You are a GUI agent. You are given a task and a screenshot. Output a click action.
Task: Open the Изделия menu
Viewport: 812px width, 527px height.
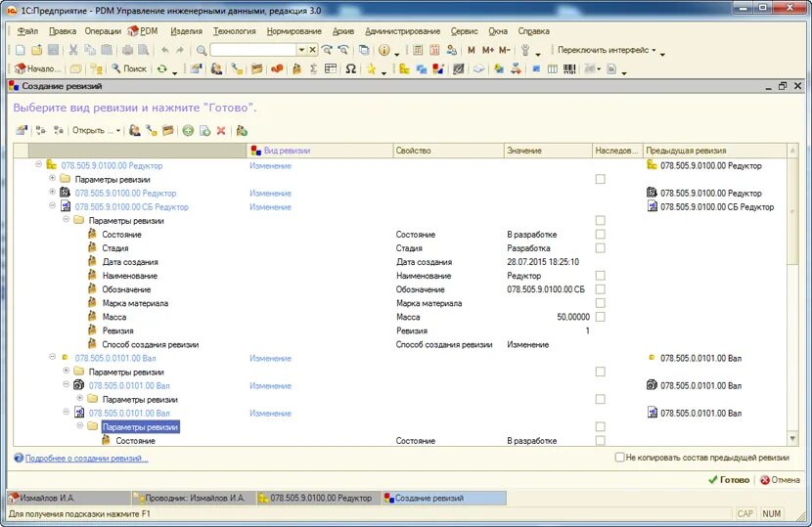click(187, 31)
